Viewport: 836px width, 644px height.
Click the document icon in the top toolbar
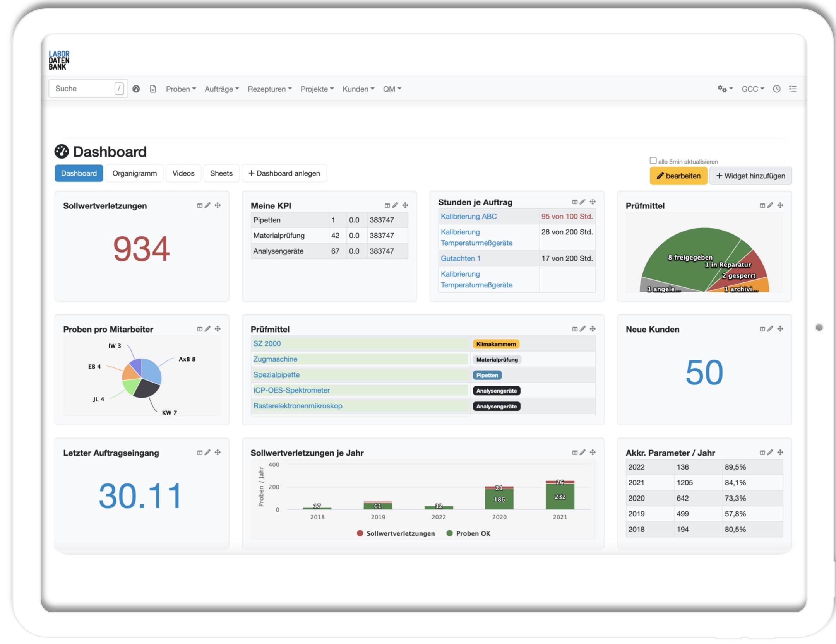(152, 89)
